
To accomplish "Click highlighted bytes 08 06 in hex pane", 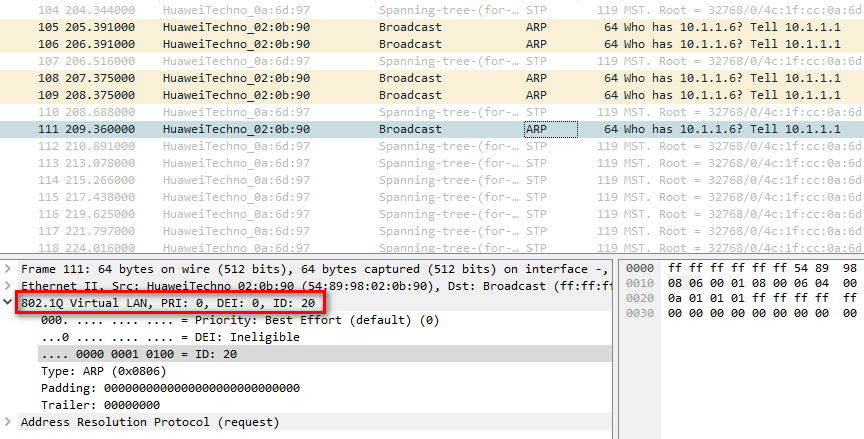I will click(x=685, y=283).
